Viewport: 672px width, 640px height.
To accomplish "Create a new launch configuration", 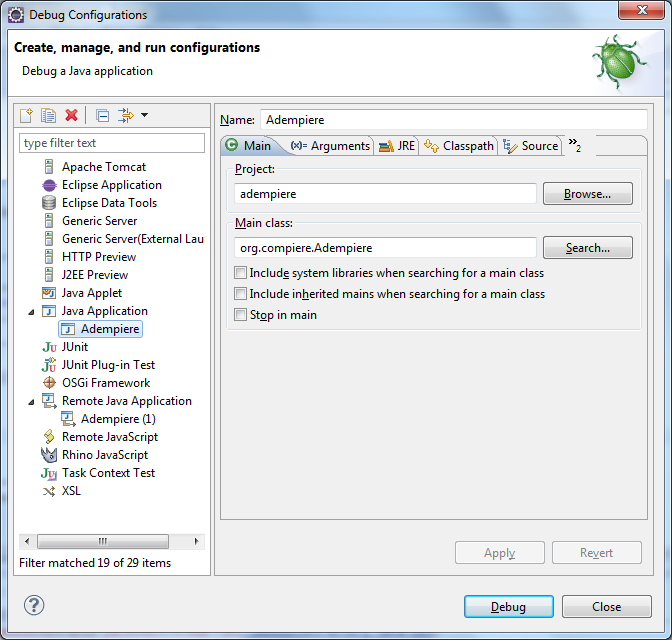I will [x=26, y=115].
